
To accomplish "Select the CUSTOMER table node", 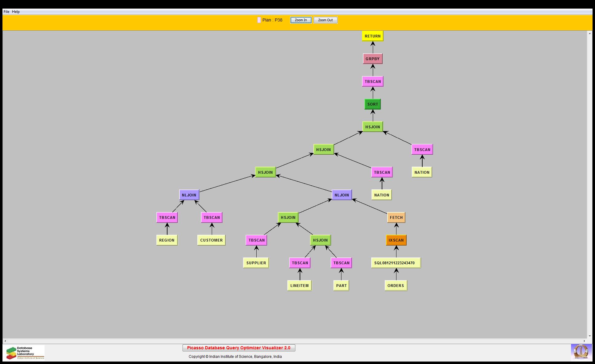I will (x=211, y=240).
